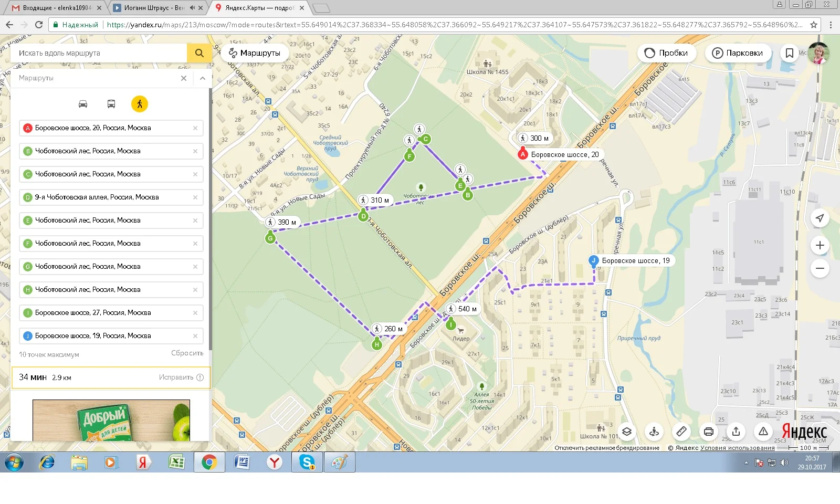The image size is (840, 504).
Task: Click Исправить link in route summary
Action: tap(181, 377)
